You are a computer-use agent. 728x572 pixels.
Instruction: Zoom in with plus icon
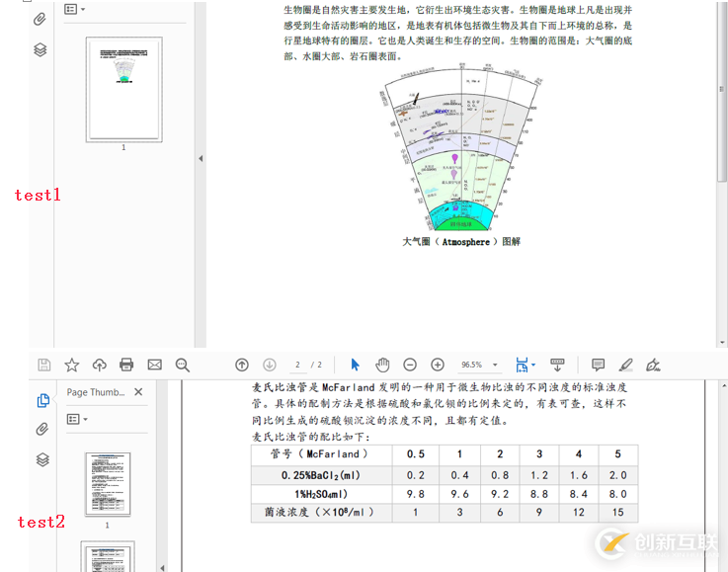(438, 365)
